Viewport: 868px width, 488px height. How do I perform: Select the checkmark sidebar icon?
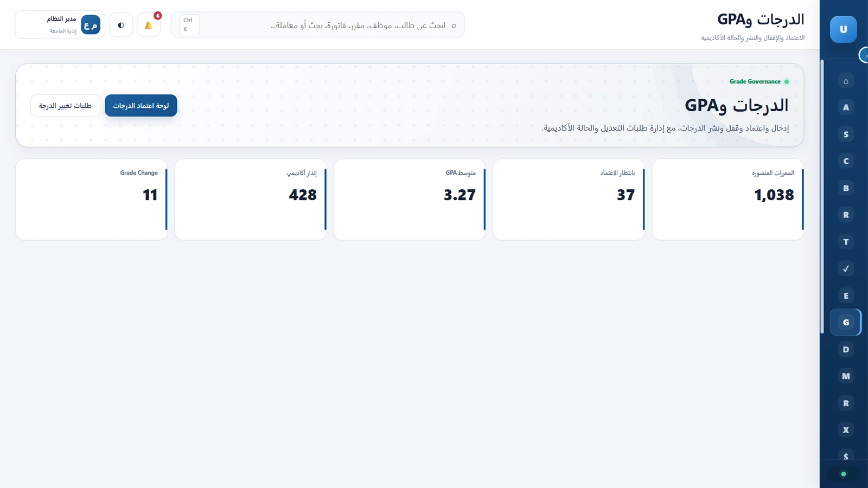click(846, 268)
